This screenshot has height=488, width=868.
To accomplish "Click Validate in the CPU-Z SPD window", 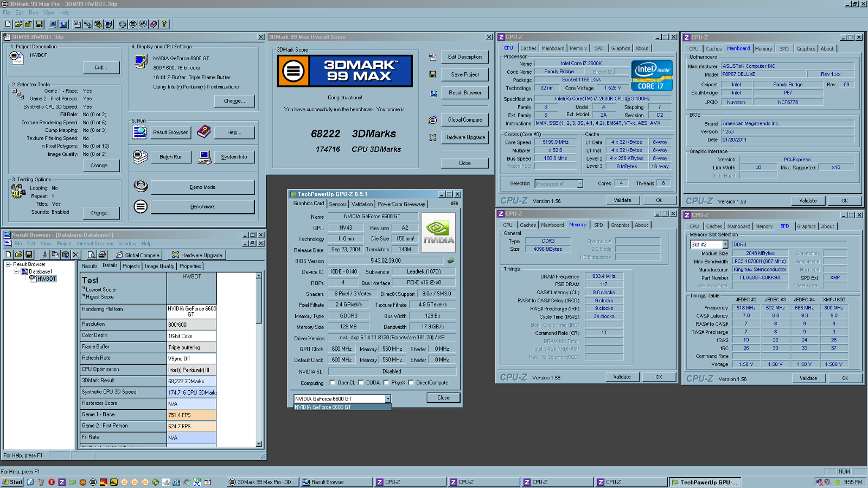I will tap(808, 378).
